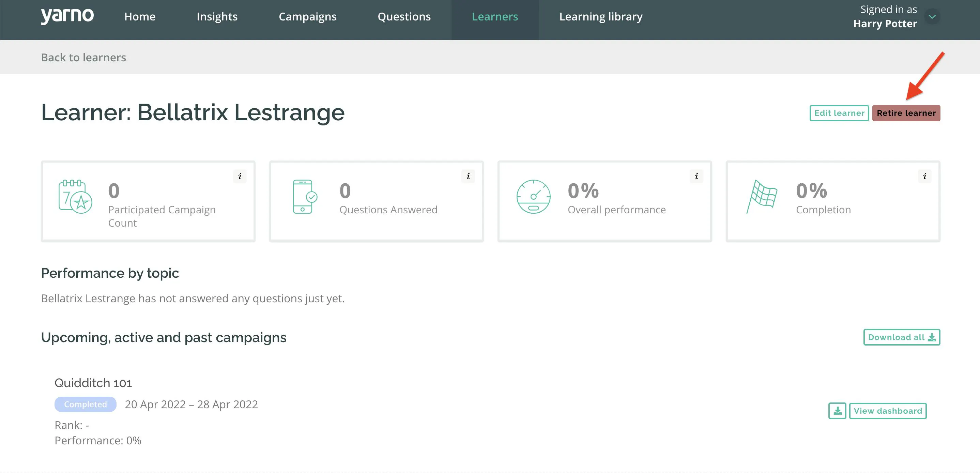The height and width of the screenshot is (473, 980).
Task: Click the Yarno logo
Action: click(67, 16)
